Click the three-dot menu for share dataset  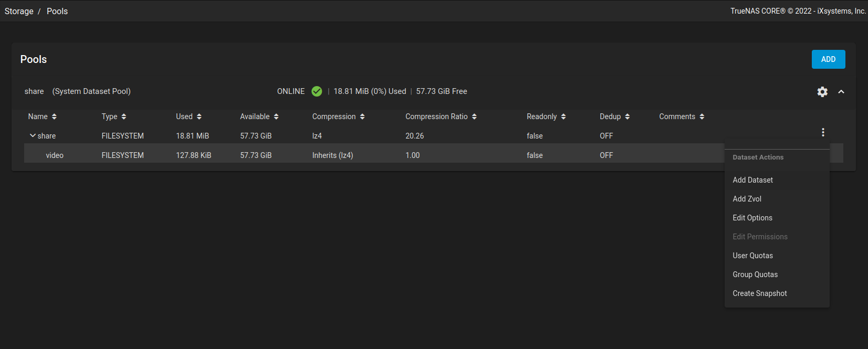pos(823,132)
